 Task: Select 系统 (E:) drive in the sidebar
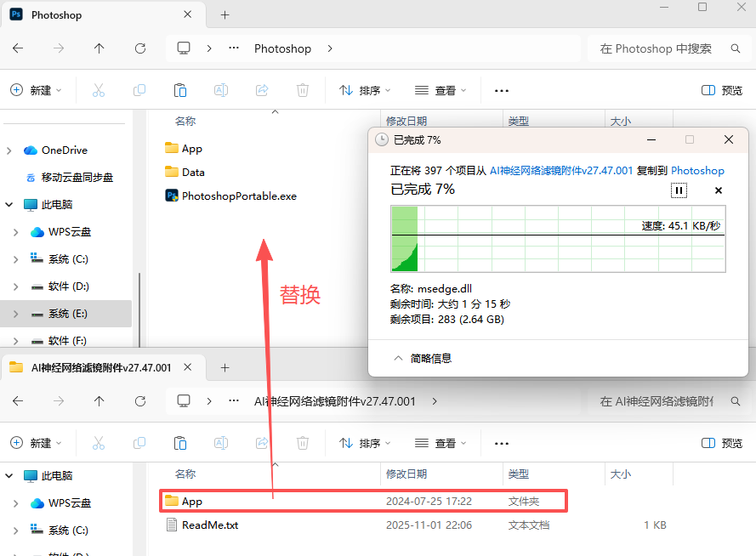pos(68,314)
